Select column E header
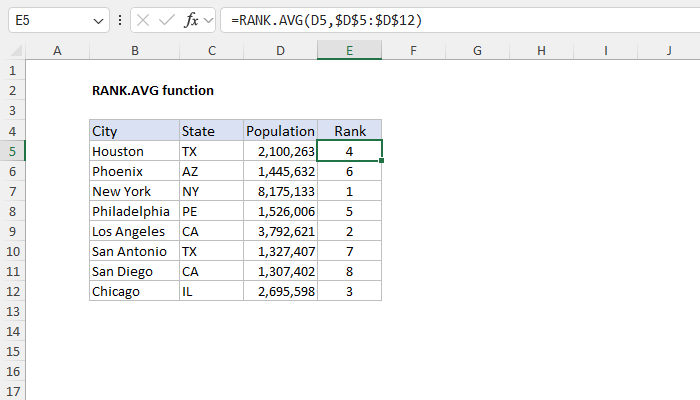Screen dimensions: 700x400 pos(349,50)
